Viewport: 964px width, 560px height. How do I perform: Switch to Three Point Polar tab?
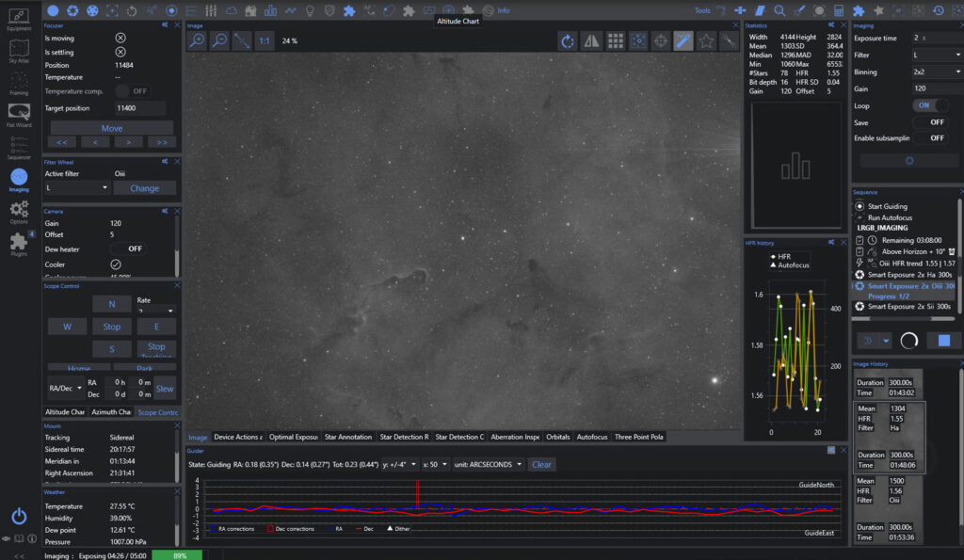coord(639,437)
